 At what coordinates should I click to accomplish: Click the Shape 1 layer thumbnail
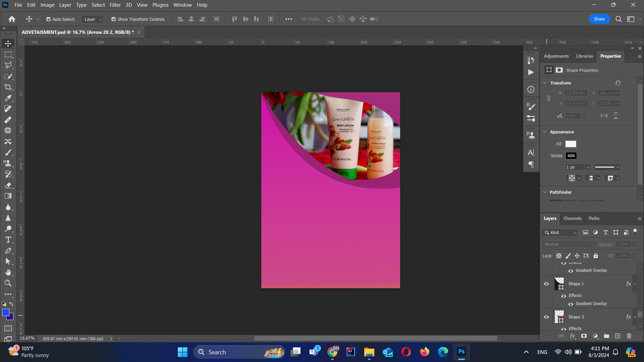coord(559,284)
